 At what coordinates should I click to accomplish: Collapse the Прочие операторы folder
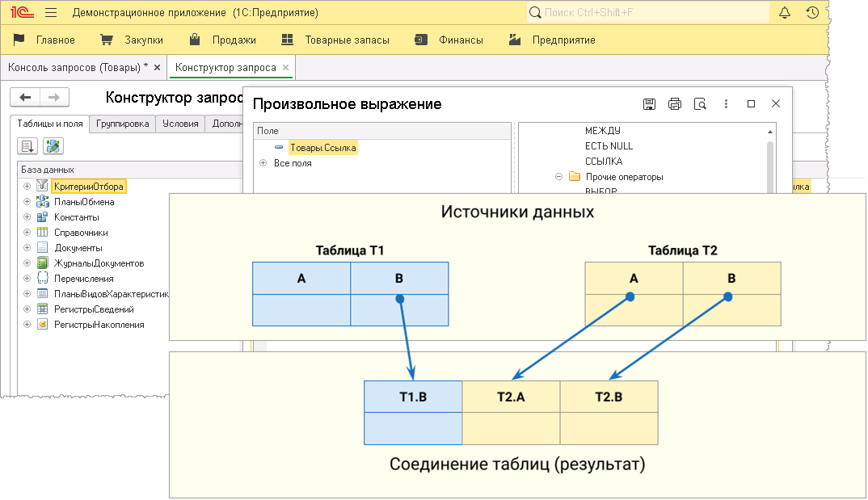558,177
